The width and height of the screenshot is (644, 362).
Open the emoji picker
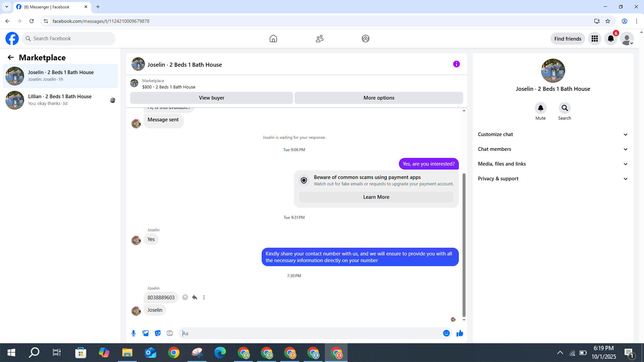(x=446, y=333)
